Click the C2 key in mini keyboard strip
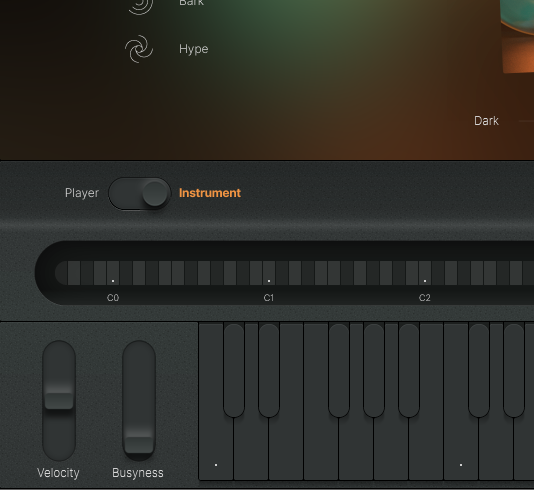The image size is (534, 490). point(425,273)
